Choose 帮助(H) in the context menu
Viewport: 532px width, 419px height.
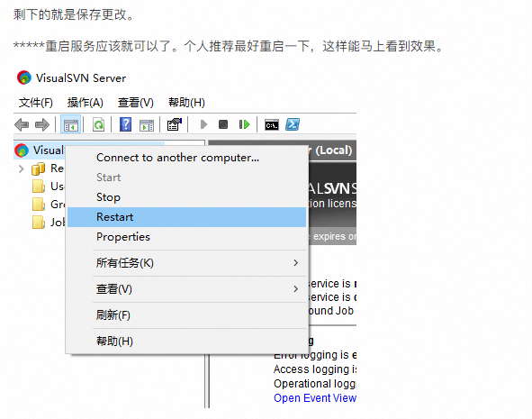pos(186,342)
